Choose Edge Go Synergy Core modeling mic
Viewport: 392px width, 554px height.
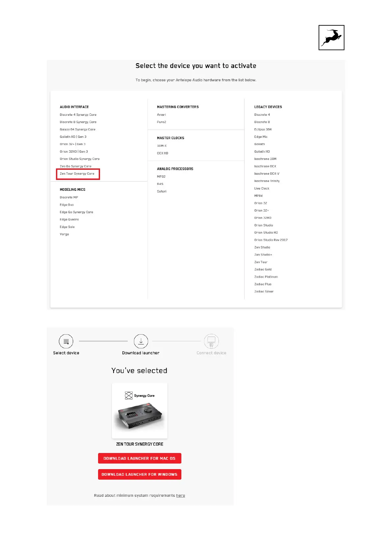point(76,212)
